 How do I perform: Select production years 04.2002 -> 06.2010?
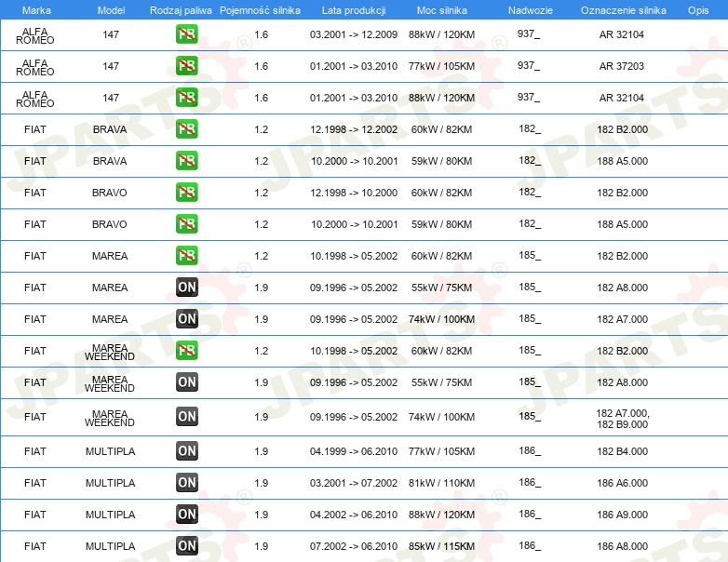(x=354, y=515)
